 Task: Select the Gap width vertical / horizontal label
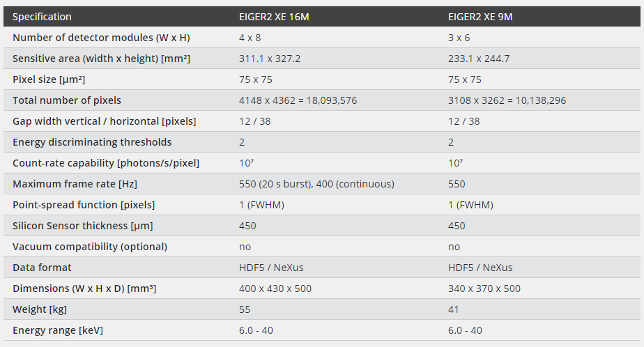(x=105, y=121)
